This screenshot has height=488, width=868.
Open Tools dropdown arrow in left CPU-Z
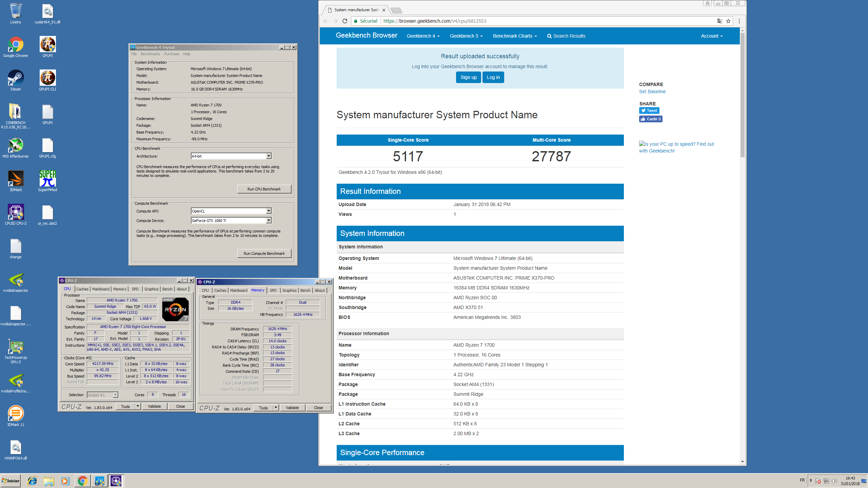(x=138, y=406)
